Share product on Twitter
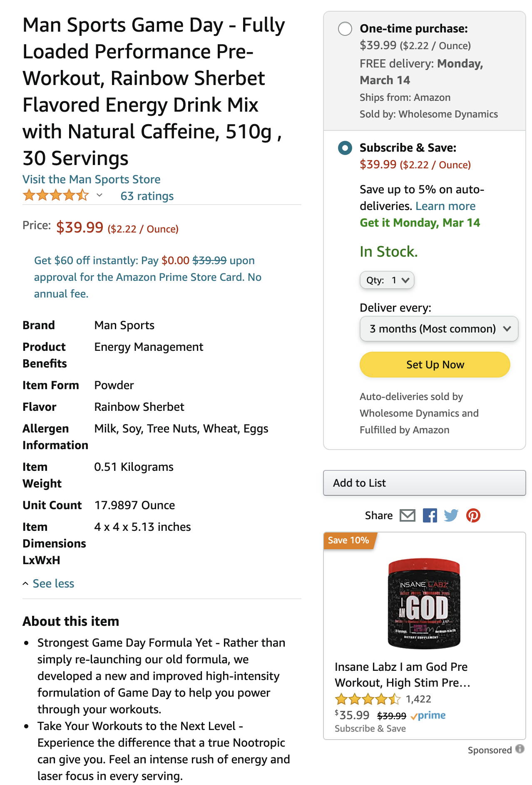Screen dimensions: 532x785 pyautogui.click(x=451, y=515)
